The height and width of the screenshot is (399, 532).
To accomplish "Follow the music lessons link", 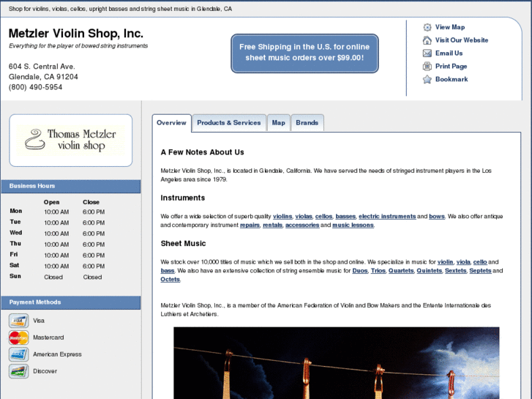I will click(x=353, y=225).
